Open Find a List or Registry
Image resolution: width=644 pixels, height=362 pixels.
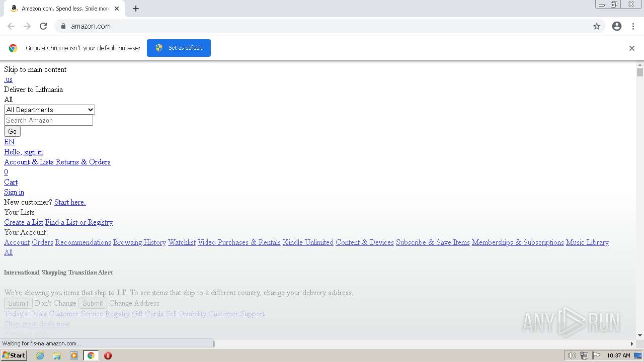pyautogui.click(x=79, y=222)
